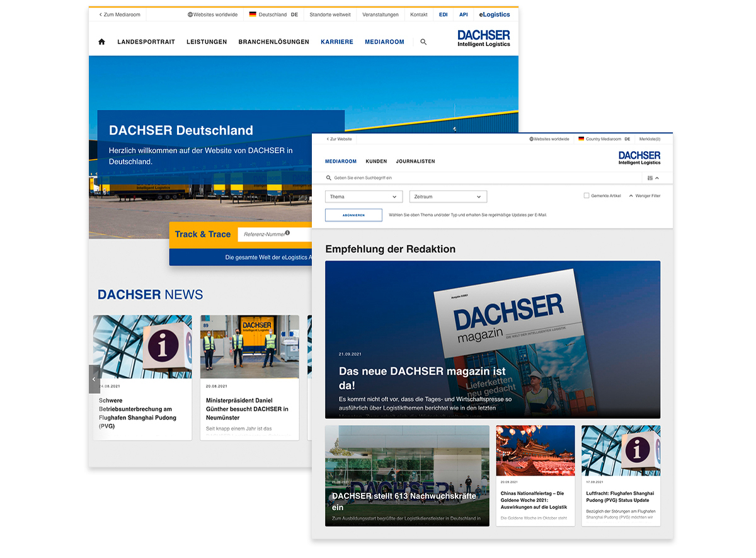The image size is (756, 558).
Task: Click the 'Country Mediaroom DE' selector text
Action: 608,139
